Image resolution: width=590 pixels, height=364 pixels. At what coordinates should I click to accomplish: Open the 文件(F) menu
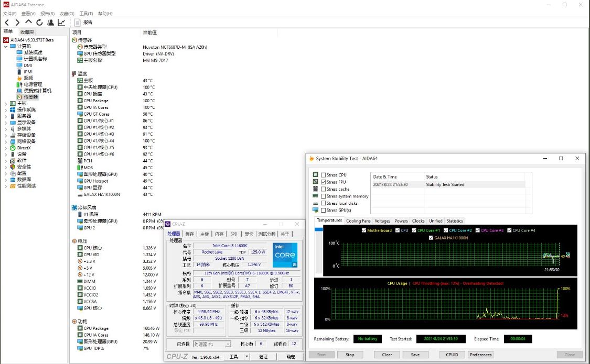(10, 14)
